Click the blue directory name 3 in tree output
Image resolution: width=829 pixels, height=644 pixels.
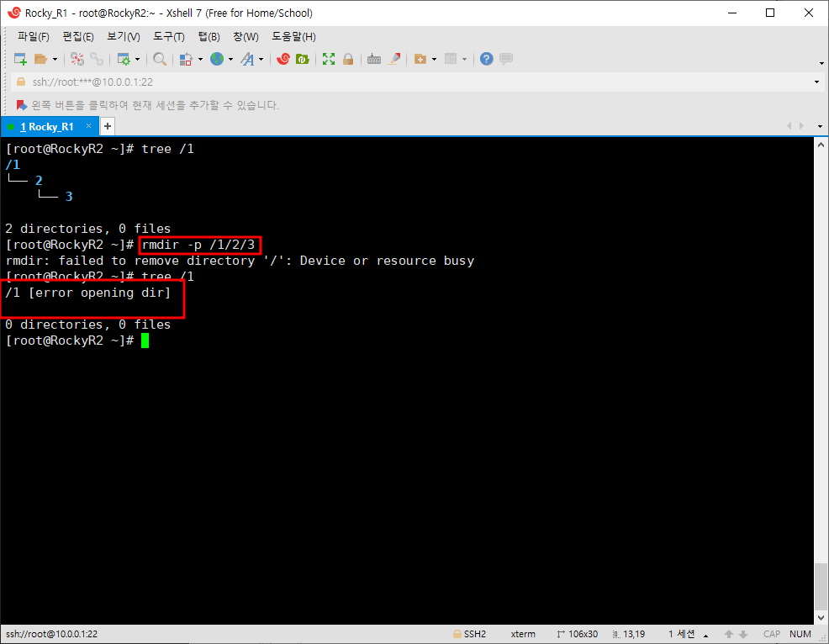69,197
